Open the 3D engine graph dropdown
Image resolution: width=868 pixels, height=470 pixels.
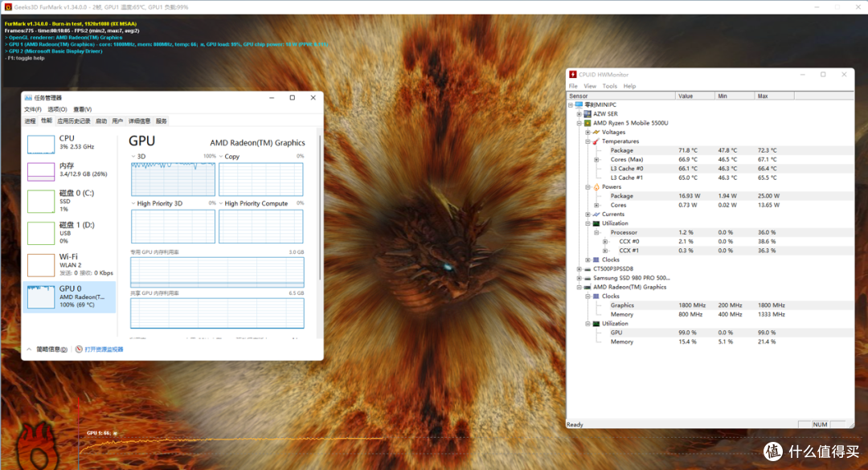(x=133, y=157)
